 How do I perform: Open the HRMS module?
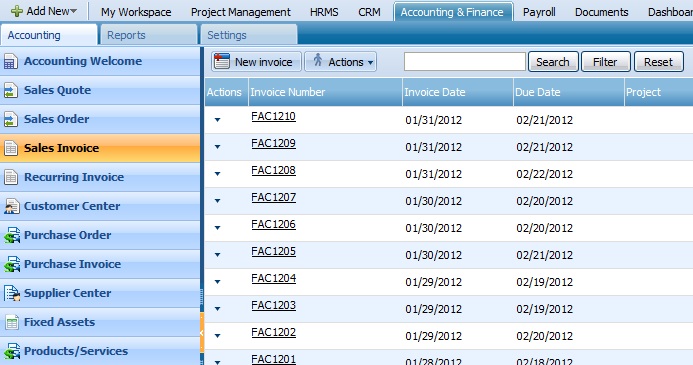coord(324,12)
